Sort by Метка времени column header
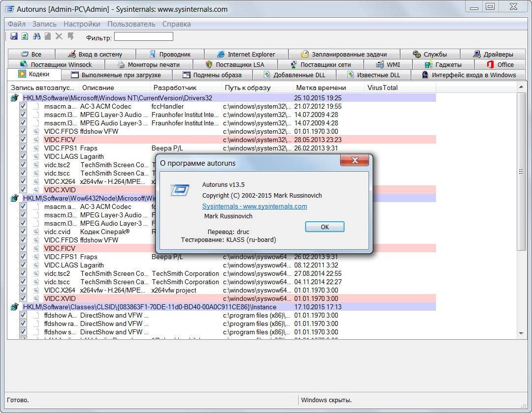This screenshot has width=532, height=413. click(329, 88)
